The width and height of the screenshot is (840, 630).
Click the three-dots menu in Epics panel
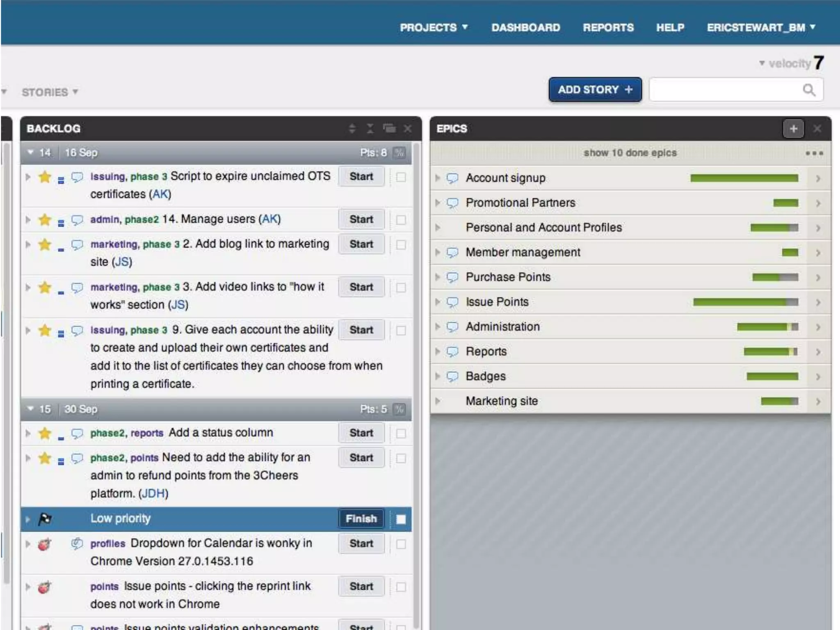814,153
